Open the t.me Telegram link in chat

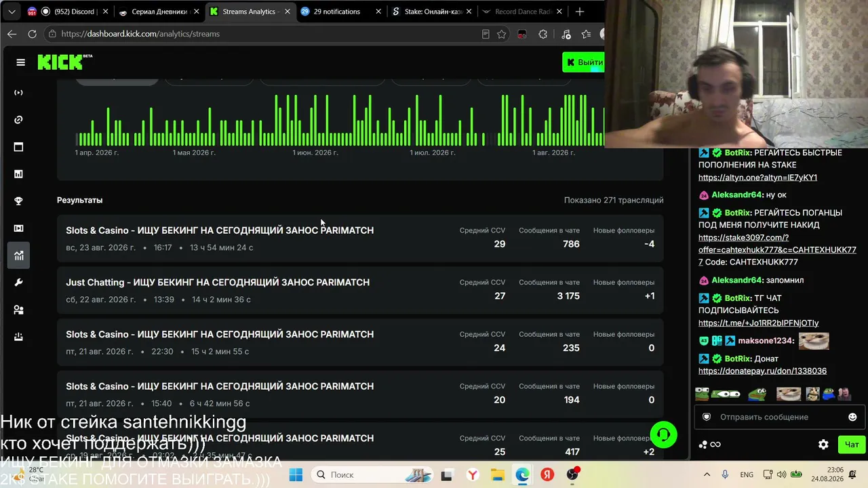click(758, 323)
